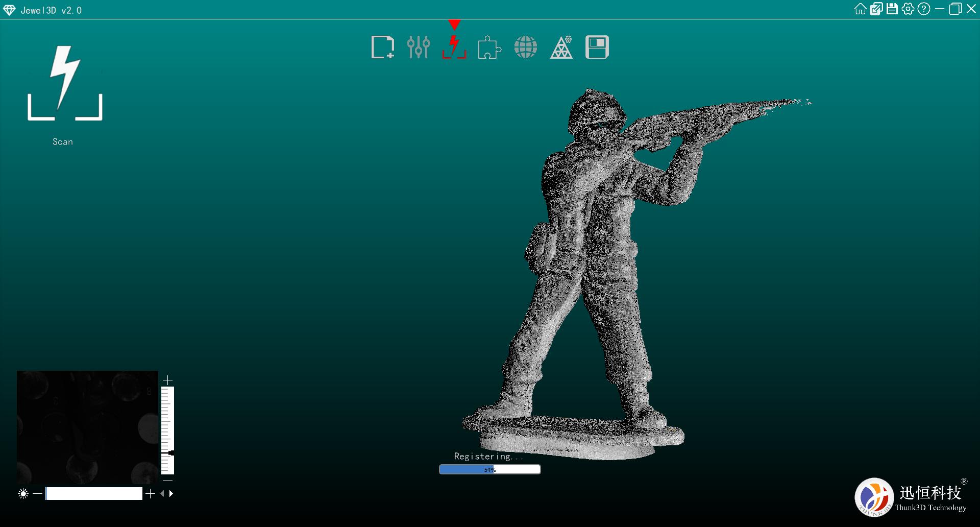The height and width of the screenshot is (527, 980).
Task: Open the triangle mesh generation step
Action: pos(561,47)
